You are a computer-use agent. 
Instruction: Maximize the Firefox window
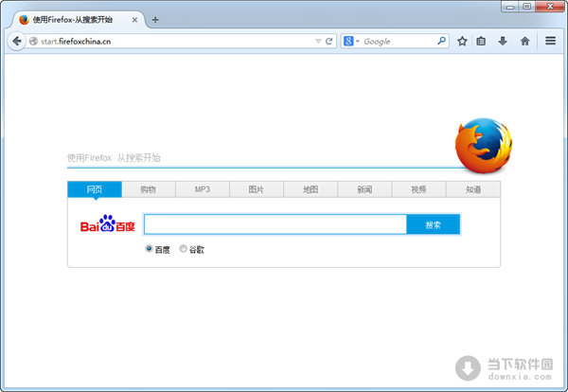coord(527,7)
